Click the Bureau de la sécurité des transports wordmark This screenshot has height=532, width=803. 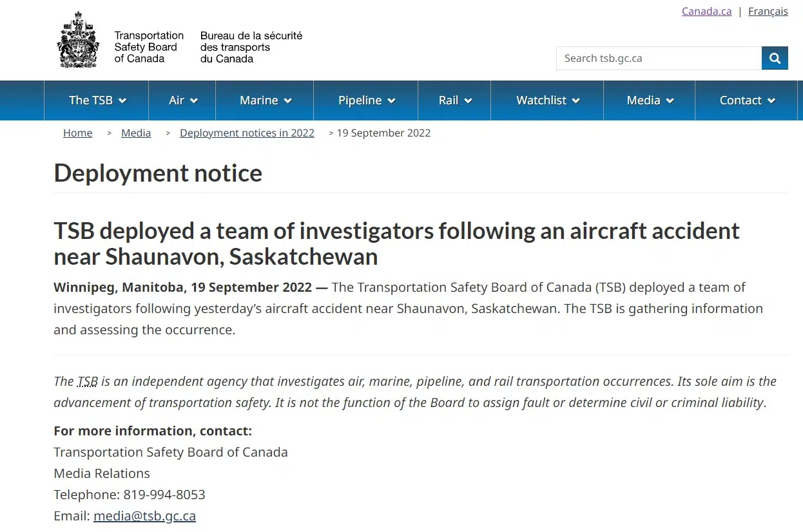coord(251,47)
